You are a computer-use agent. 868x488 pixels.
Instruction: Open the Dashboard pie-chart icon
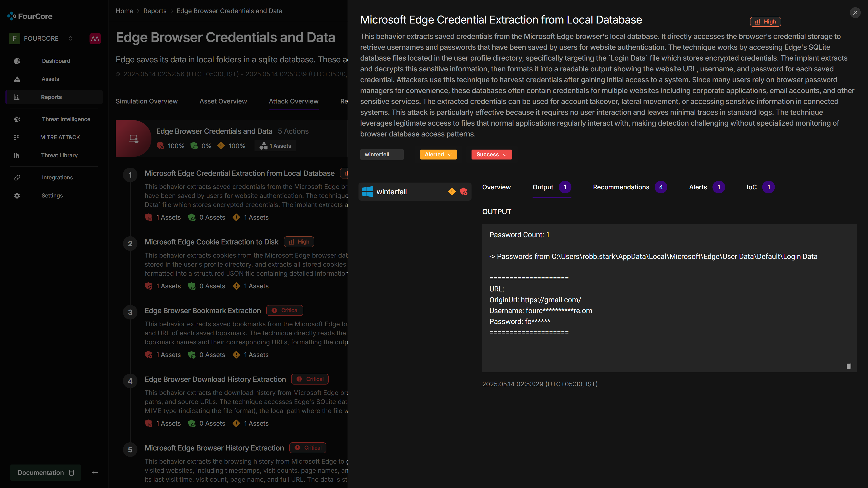[x=17, y=61]
